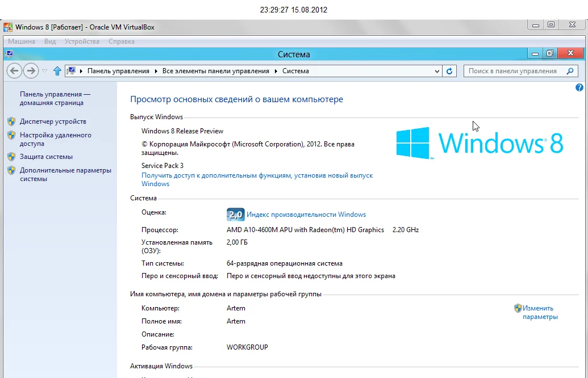The width and height of the screenshot is (588, 378).
Task: Go to Панель управления — домашняя страница
Action: click(55, 99)
